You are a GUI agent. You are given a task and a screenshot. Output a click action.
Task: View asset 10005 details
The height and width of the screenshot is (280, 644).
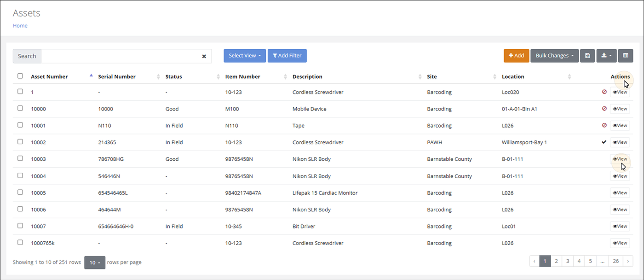620,192
